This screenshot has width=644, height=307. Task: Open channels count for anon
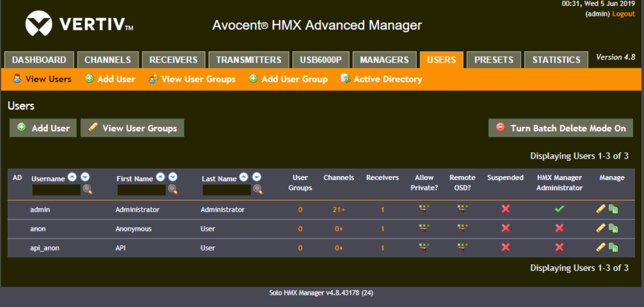[339, 229]
